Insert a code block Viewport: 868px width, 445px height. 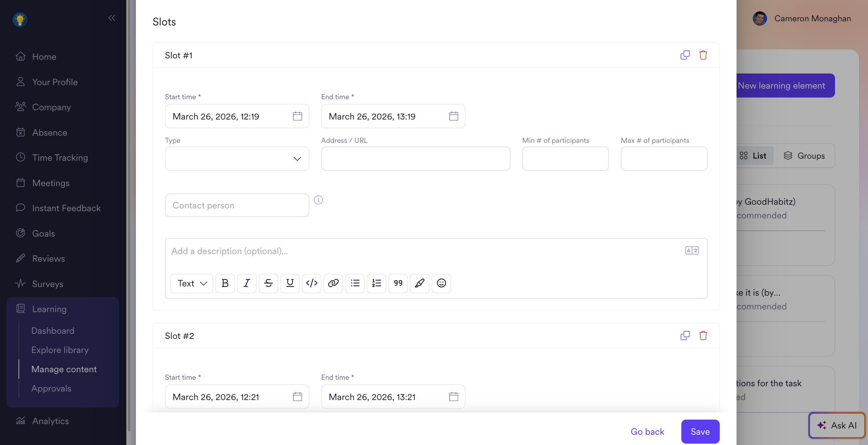pyautogui.click(x=311, y=283)
